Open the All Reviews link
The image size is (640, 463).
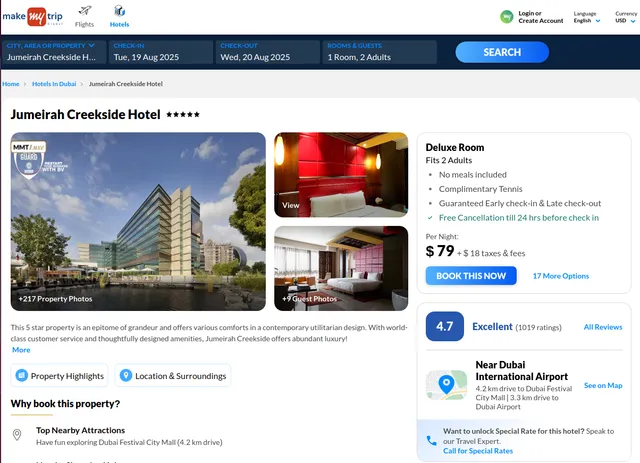coord(603,327)
